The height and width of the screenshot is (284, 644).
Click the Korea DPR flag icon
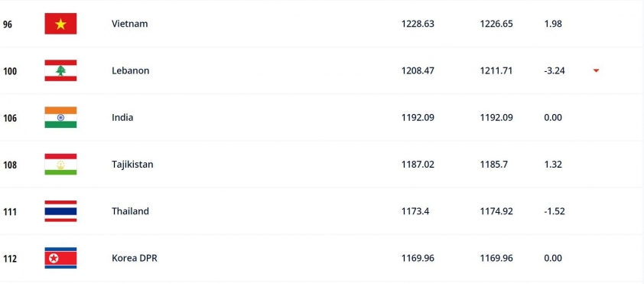(60, 258)
